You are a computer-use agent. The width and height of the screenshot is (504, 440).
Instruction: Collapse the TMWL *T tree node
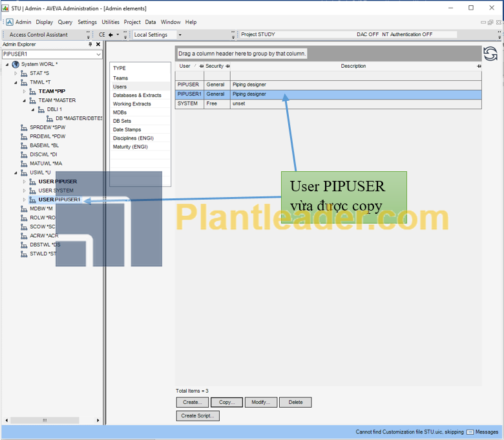click(x=16, y=83)
